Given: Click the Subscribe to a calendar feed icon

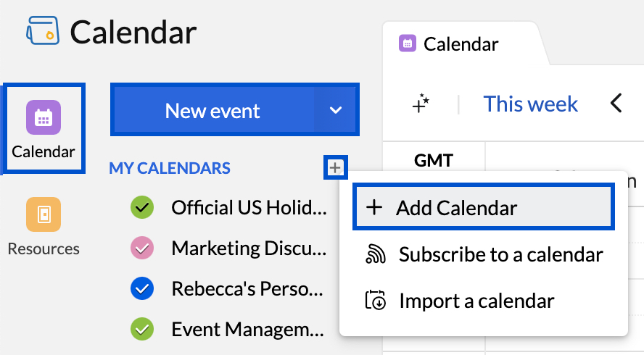Looking at the screenshot, I should [x=375, y=254].
